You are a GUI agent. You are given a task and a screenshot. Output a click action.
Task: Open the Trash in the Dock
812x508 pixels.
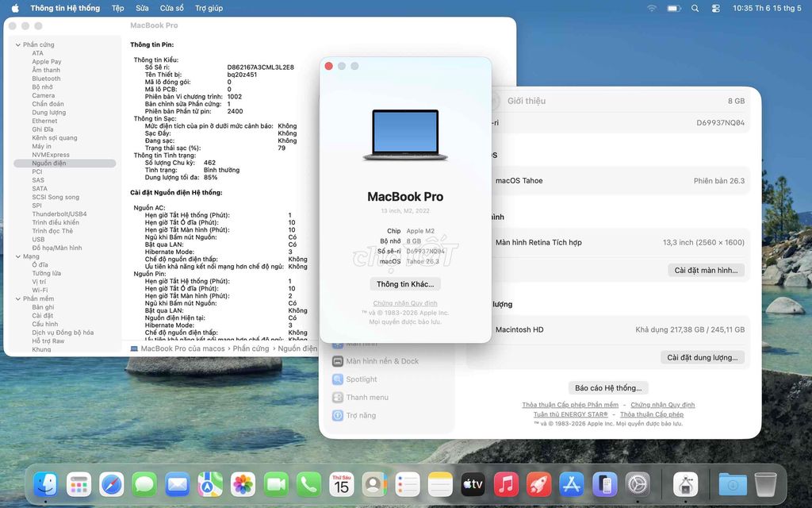(x=765, y=485)
